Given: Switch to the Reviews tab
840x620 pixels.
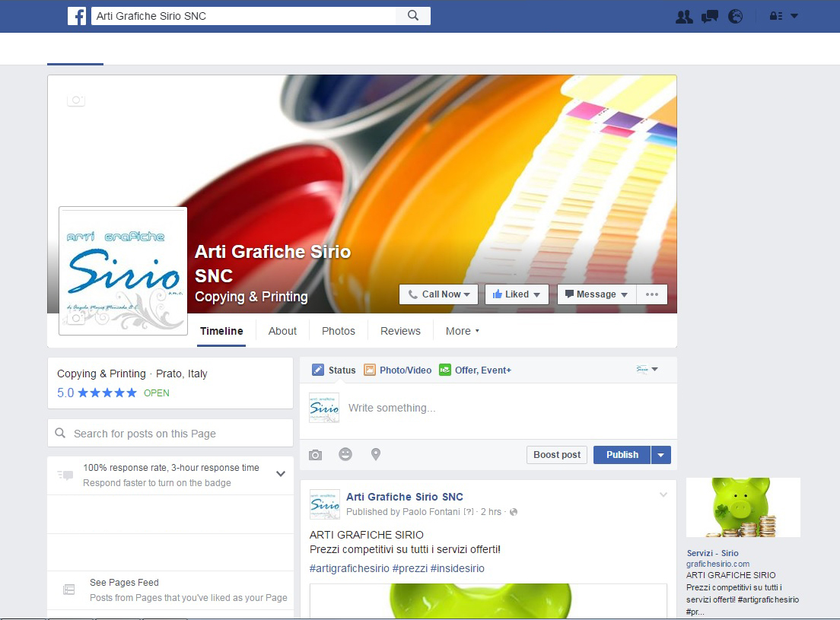Looking at the screenshot, I should click(400, 331).
